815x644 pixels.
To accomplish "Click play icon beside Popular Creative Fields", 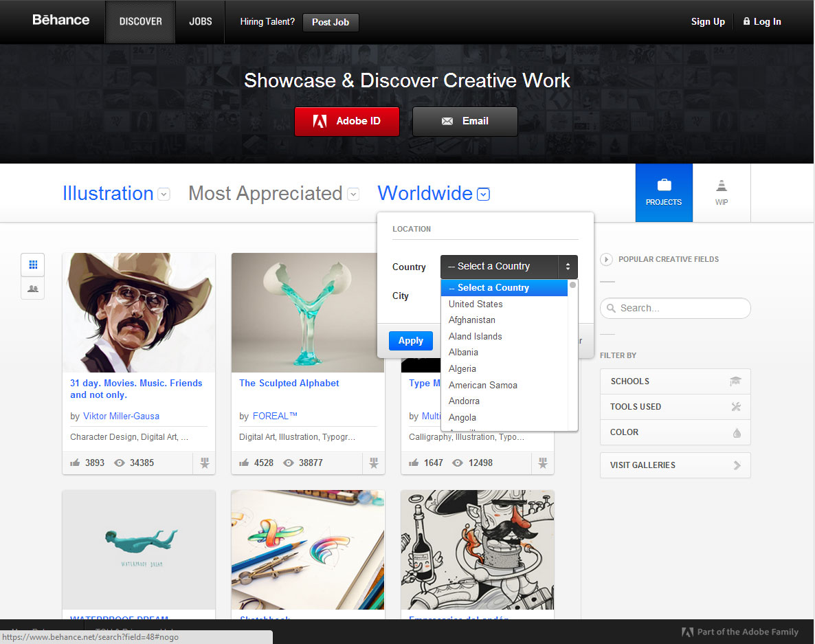I will pos(606,259).
